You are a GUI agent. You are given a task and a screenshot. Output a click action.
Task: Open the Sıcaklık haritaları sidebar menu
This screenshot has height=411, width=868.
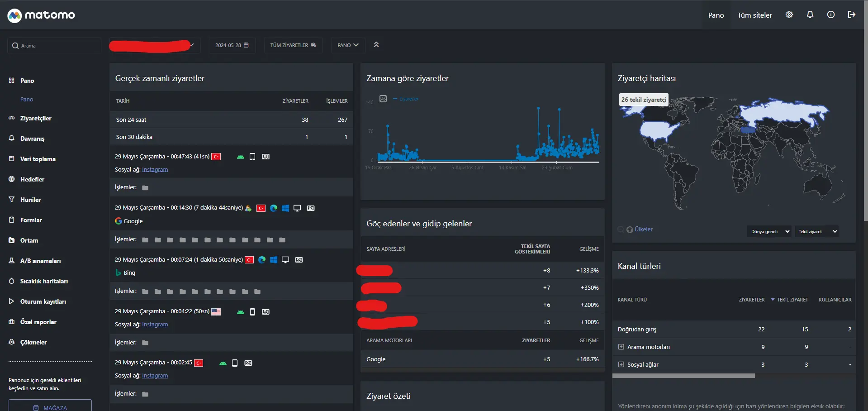tap(44, 282)
